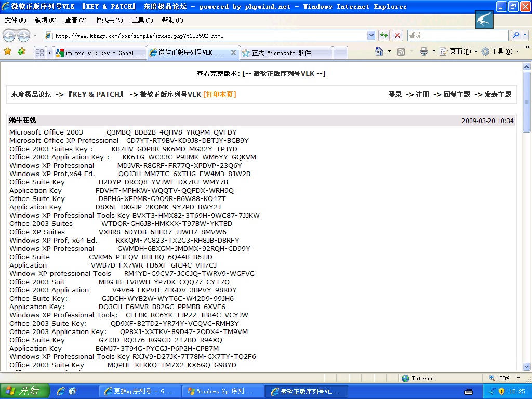Image resolution: width=532 pixels, height=399 pixels.
Task: Show more command bar items via chevron
Action: (528, 47)
